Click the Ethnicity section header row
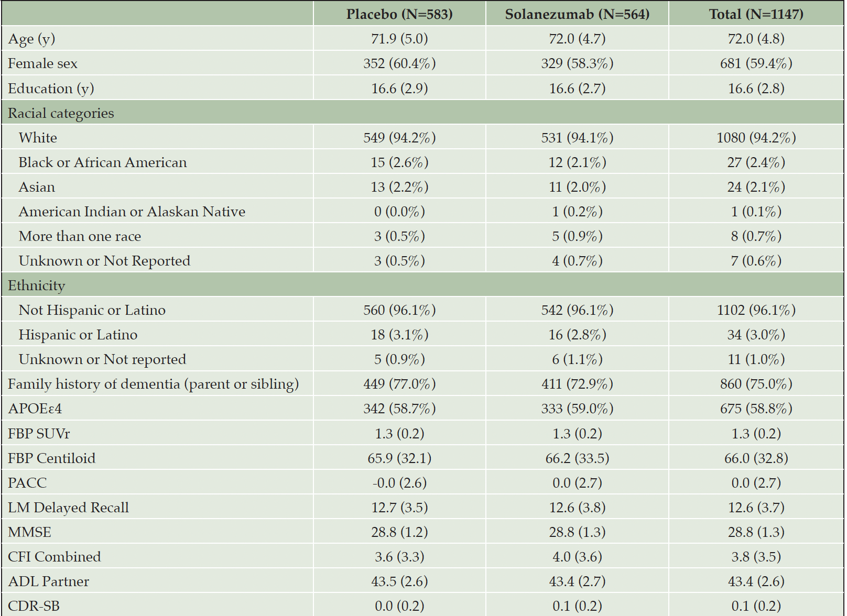Image resolution: width=847 pixels, height=616 pixels. 422,285
